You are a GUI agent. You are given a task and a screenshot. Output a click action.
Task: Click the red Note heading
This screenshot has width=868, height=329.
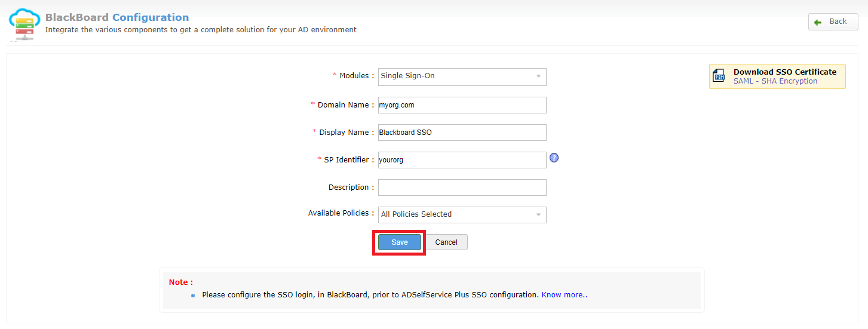(x=180, y=282)
